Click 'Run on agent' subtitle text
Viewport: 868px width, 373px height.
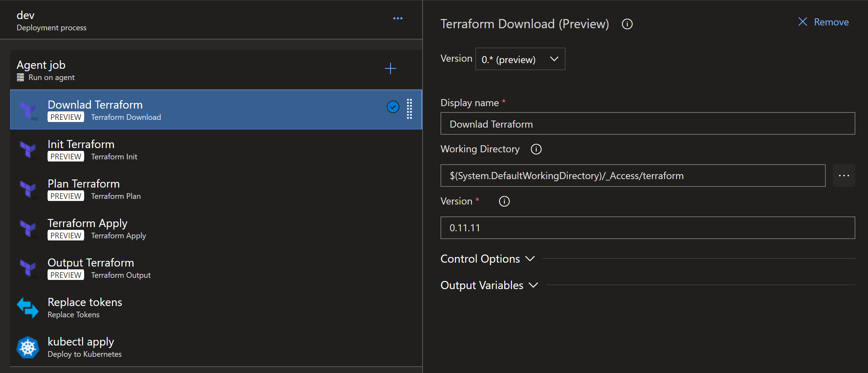(x=51, y=78)
